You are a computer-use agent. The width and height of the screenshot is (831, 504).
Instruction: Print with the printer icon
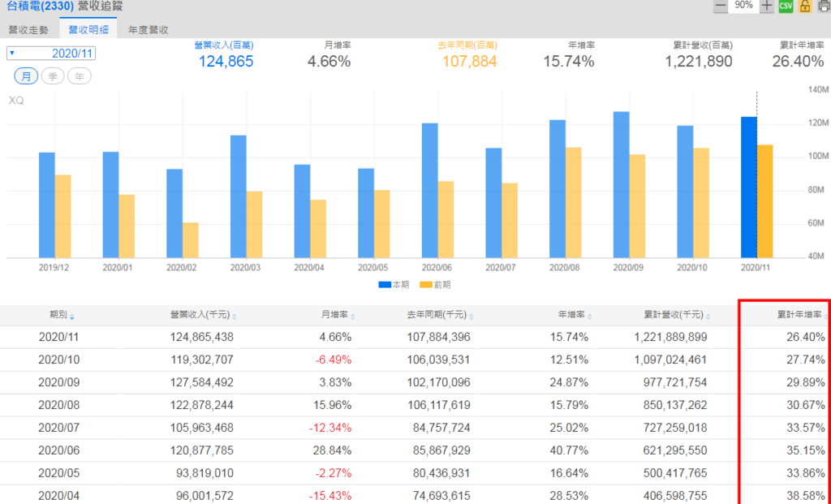coord(824,6)
